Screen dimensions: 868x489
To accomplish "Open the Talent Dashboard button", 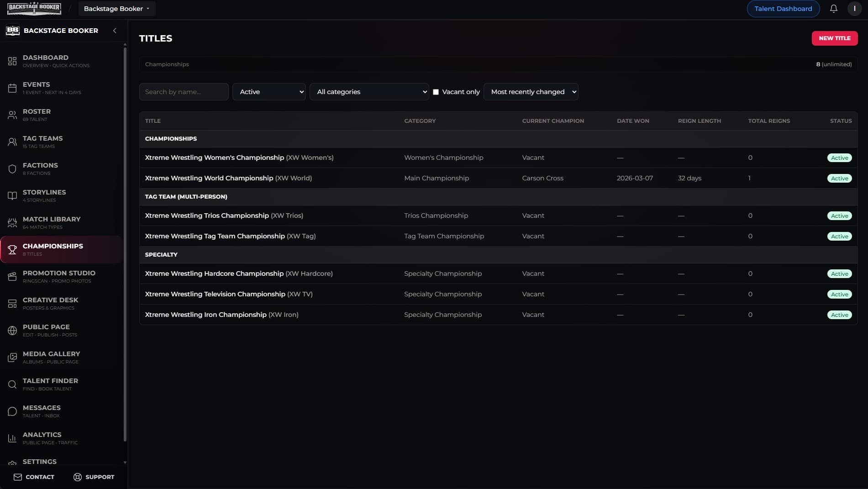I will pos(783,9).
